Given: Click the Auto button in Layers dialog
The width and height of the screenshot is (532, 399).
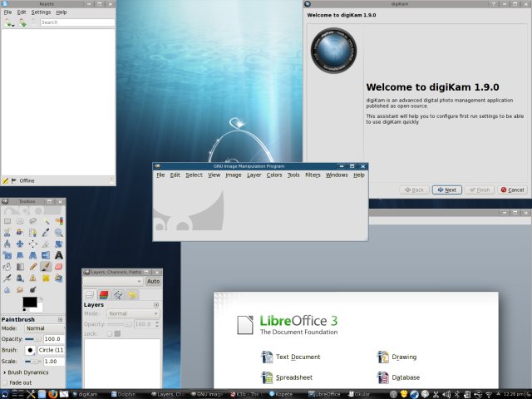Looking at the screenshot, I should click(153, 281).
